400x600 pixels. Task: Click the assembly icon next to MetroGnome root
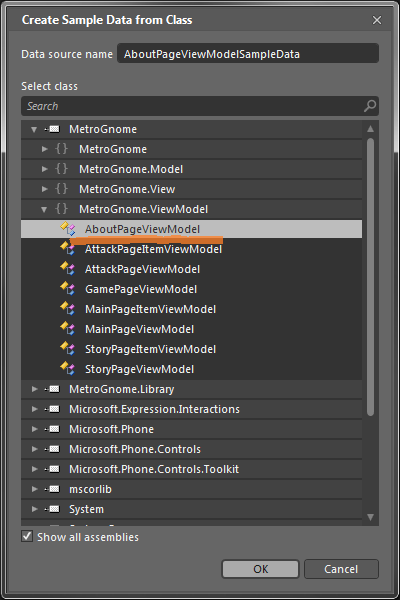pyautogui.click(x=52, y=129)
